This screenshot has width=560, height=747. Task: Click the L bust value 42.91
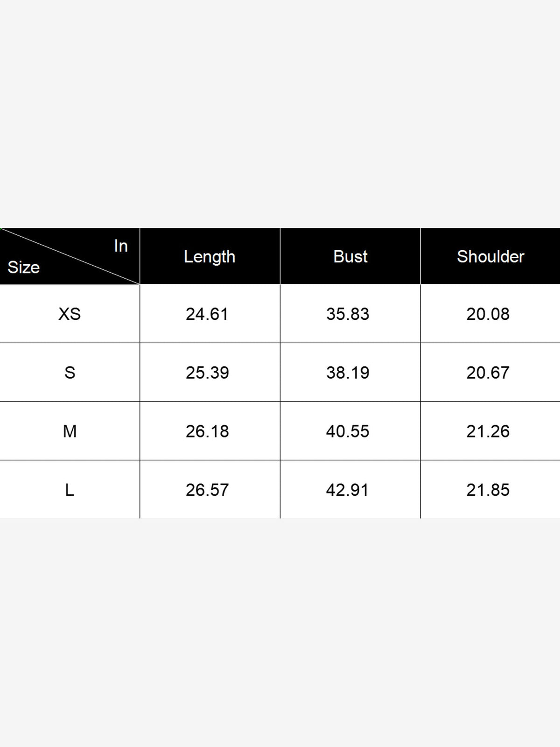point(348,490)
